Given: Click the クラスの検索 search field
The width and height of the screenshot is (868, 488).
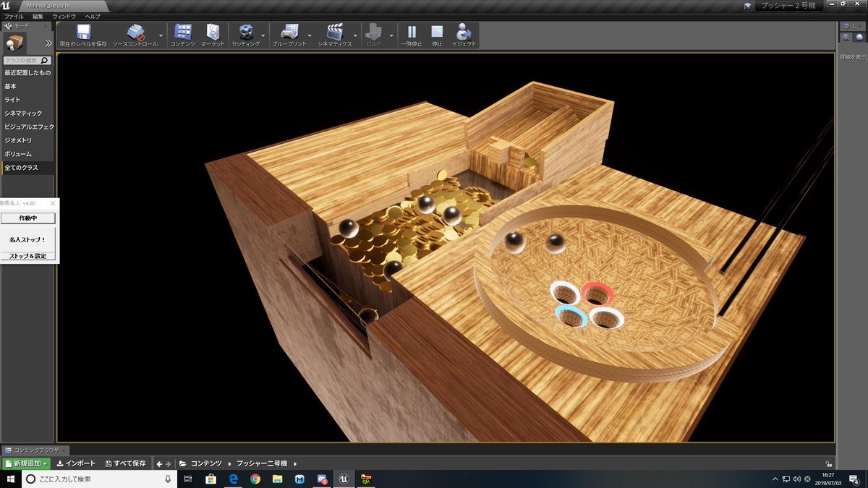Looking at the screenshot, I should tap(27, 61).
